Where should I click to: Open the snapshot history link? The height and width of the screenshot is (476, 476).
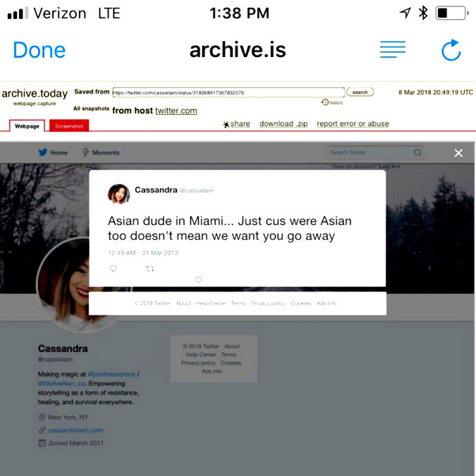coord(333,102)
